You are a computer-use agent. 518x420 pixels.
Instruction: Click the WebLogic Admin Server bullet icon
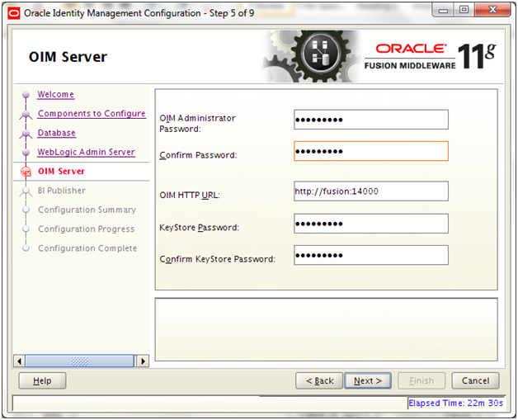(x=26, y=153)
